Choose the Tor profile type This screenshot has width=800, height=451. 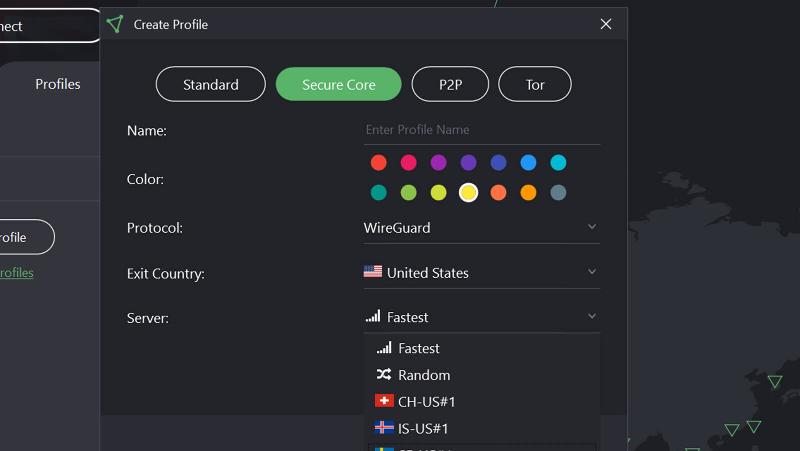click(535, 84)
